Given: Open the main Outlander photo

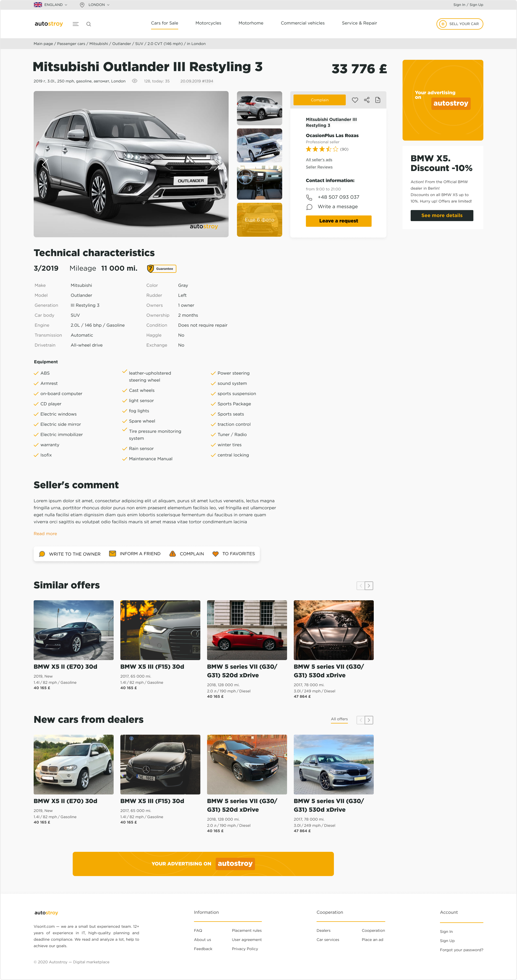Looking at the screenshot, I should click(x=131, y=164).
